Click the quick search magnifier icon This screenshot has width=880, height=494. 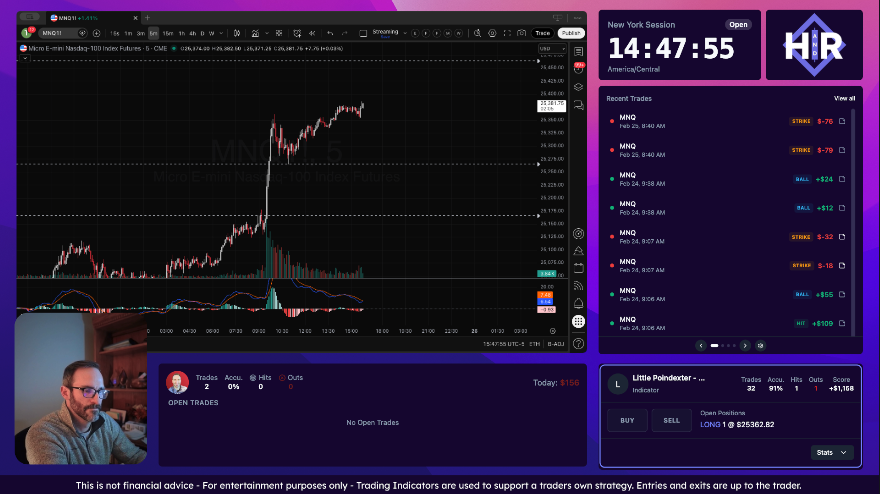(x=478, y=33)
